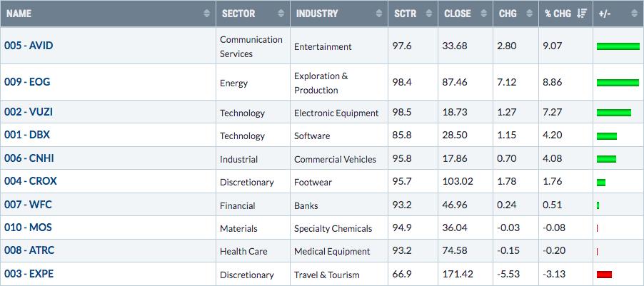Open the 008 - ATRC symbol link
Screen dimensions: 644x286
pyautogui.click(x=29, y=250)
